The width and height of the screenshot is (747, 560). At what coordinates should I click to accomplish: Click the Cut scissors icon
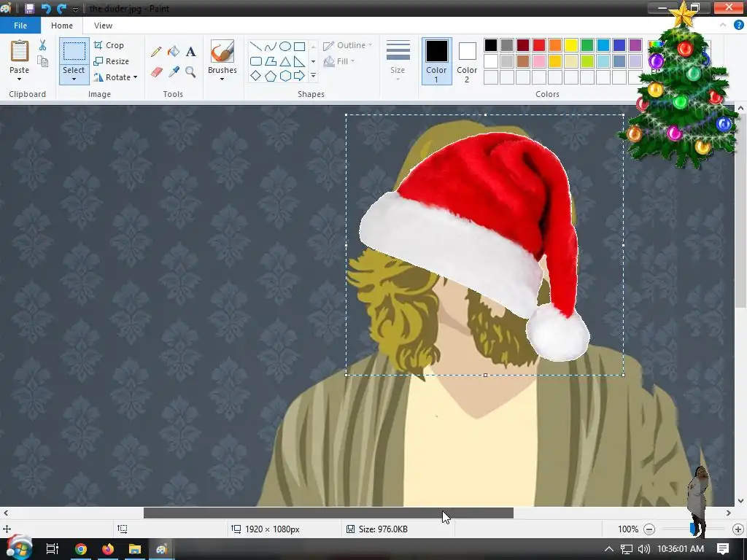pyautogui.click(x=43, y=45)
